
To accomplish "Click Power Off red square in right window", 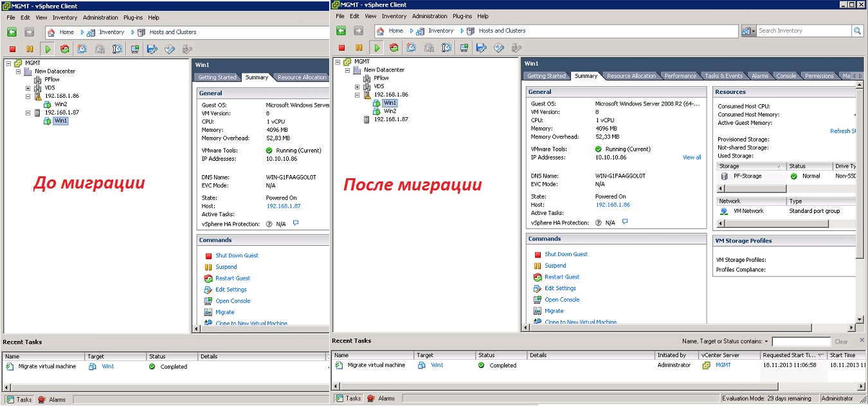I will (341, 48).
